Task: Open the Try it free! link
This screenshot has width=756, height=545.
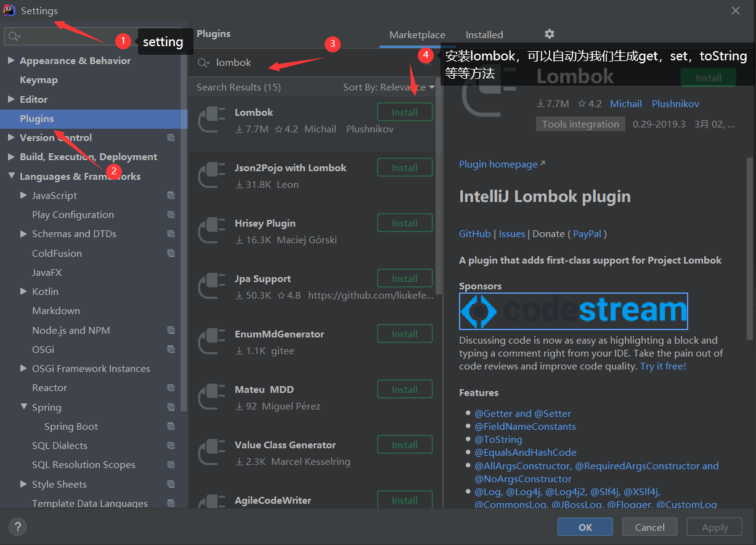Action: click(663, 366)
